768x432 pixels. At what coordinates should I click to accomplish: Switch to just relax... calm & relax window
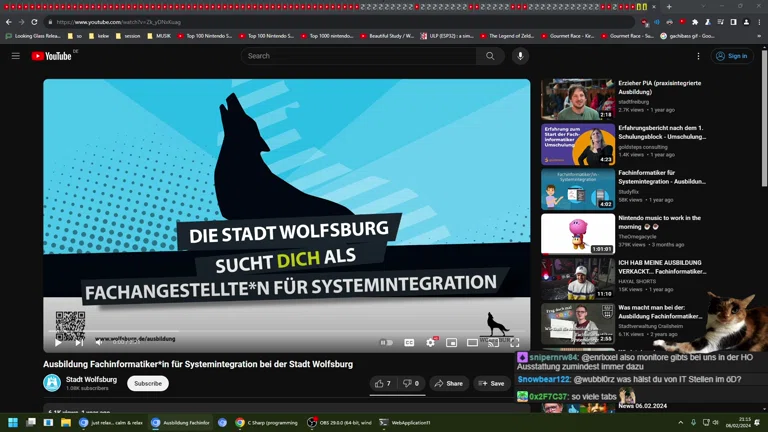pos(111,422)
